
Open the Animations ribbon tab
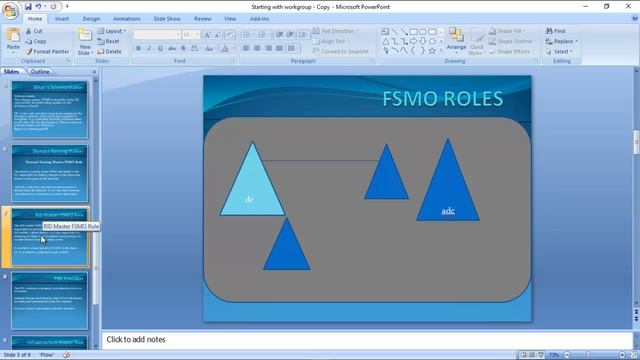click(127, 19)
